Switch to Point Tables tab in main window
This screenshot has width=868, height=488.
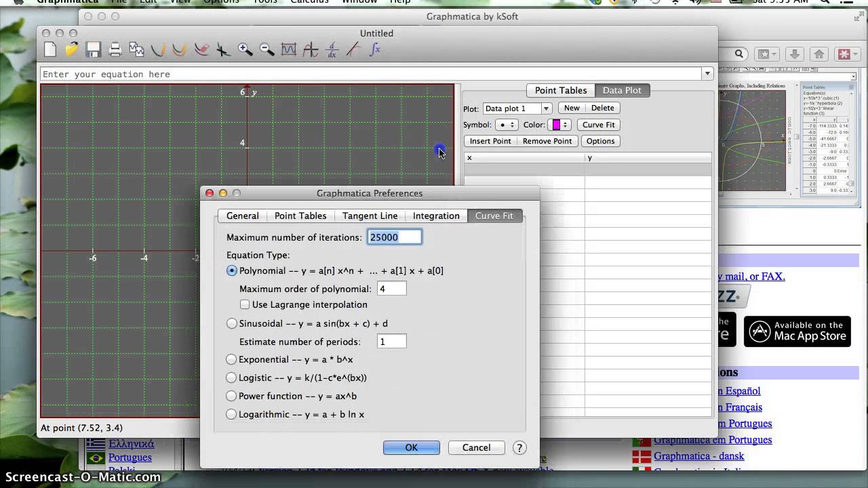click(561, 90)
